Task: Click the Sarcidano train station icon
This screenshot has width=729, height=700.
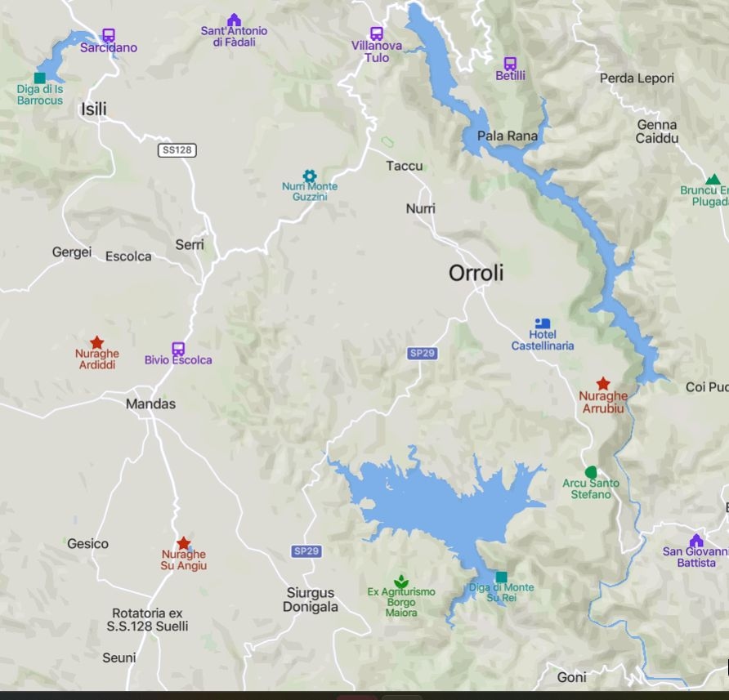Action: (x=109, y=35)
